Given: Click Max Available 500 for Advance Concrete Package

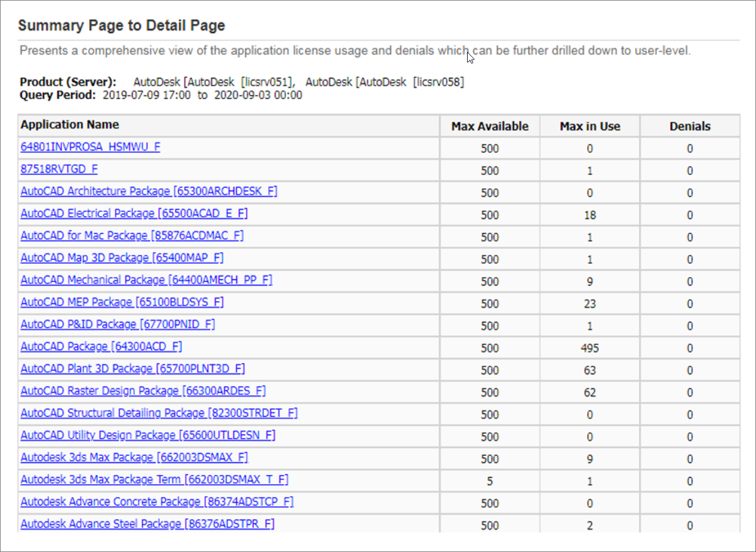Looking at the screenshot, I should pos(490,504).
